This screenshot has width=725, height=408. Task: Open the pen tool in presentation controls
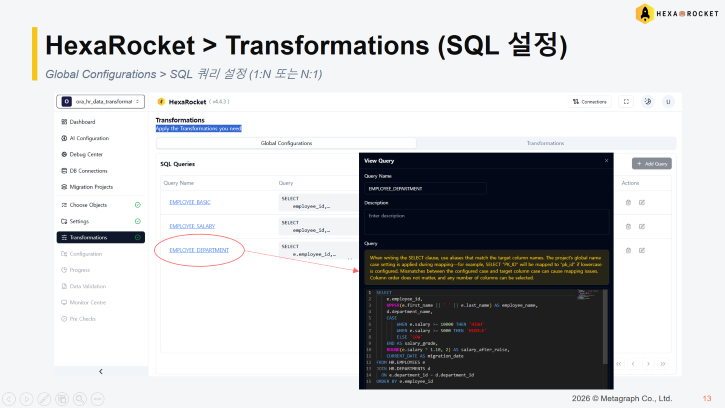[44, 399]
